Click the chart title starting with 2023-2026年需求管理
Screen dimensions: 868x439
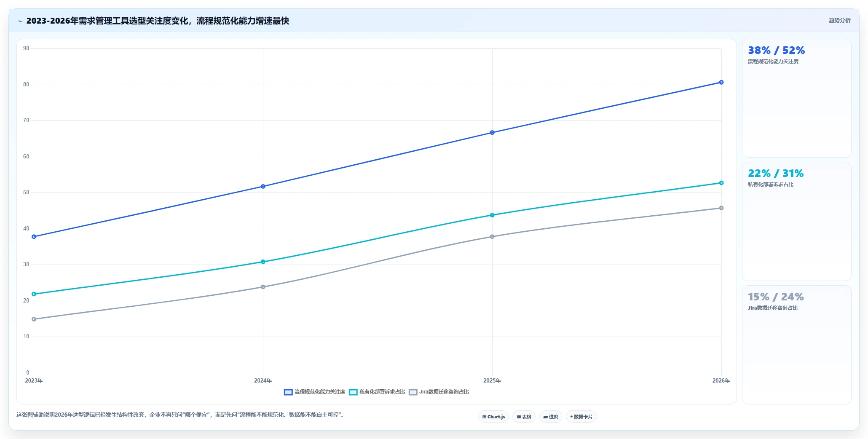point(158,21)
